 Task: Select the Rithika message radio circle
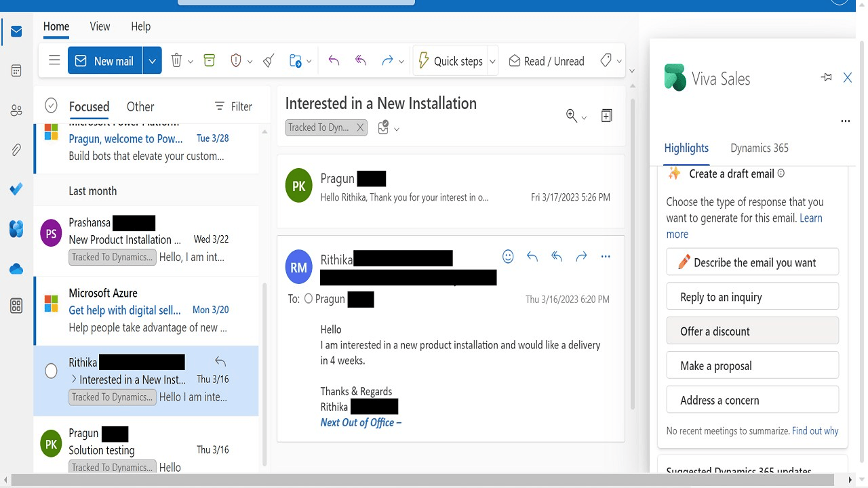[x=51, y=371]
